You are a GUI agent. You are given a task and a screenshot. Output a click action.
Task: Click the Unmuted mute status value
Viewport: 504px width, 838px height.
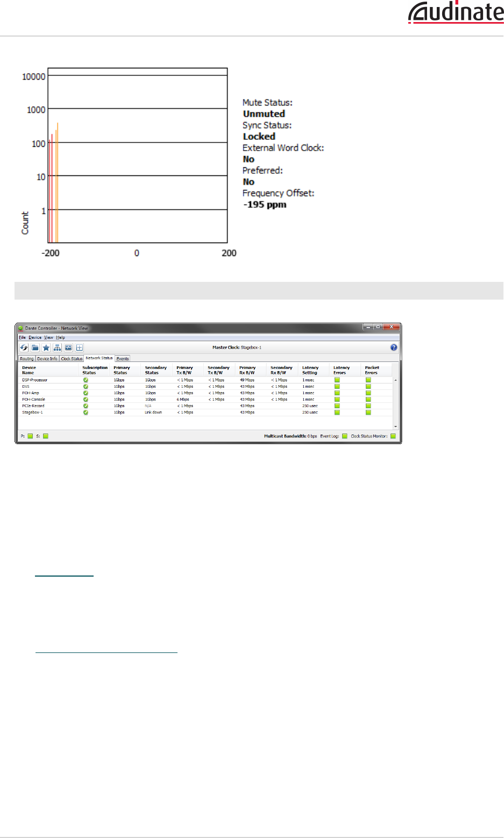click(264, 114)
